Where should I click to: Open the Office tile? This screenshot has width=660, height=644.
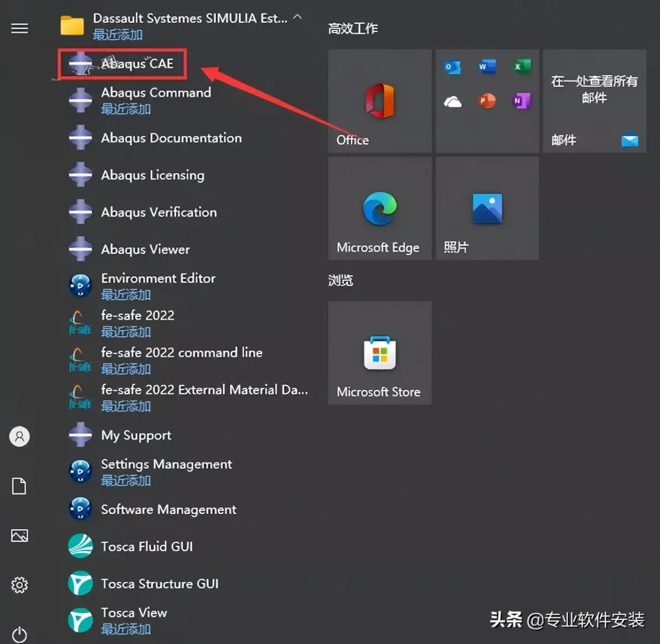(380, 101)
